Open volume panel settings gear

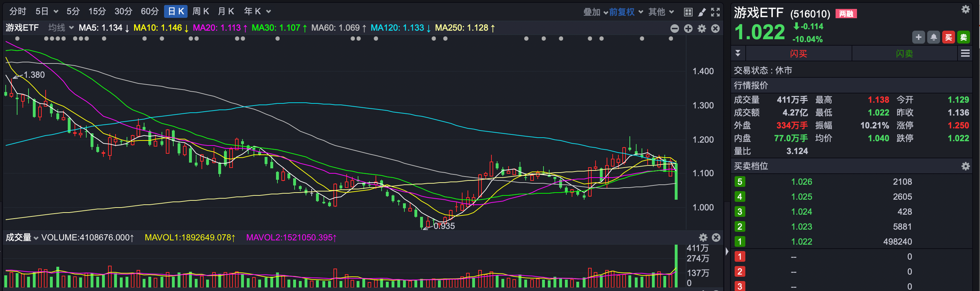703,238
